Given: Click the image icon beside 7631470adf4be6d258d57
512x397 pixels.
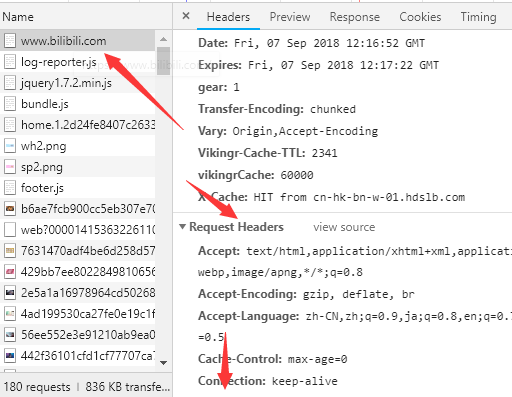Looking at the screenshot, I should click(x=10, y=251).
